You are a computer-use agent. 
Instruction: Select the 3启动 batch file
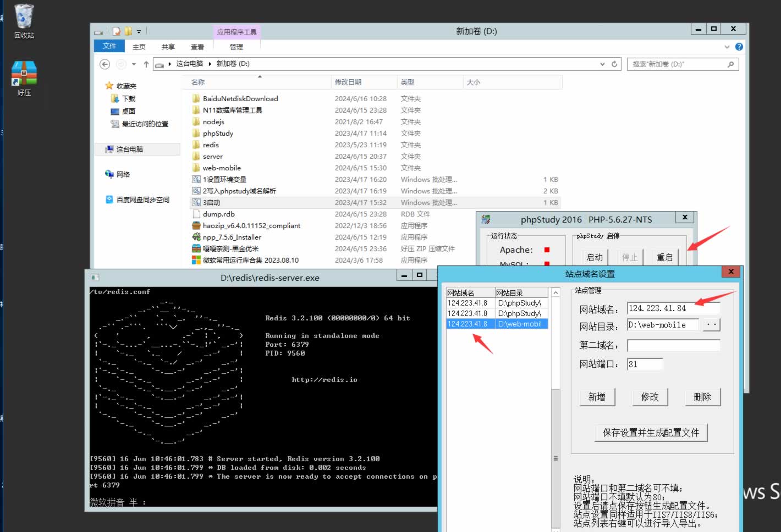(x=211, y=203)
